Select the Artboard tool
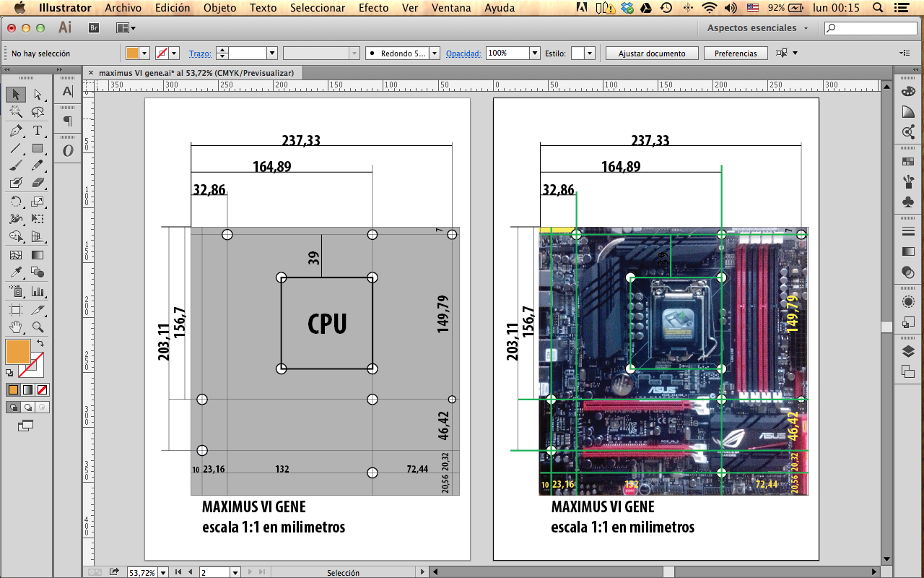The width and height of the screenshot is (924, 578). tap(15, 310)
